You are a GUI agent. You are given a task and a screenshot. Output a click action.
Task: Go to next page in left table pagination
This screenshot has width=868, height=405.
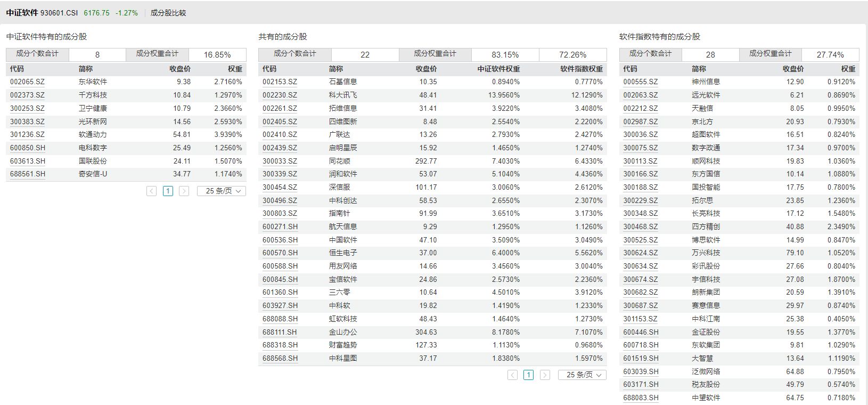pyautogui.click(x=184, y=191)
